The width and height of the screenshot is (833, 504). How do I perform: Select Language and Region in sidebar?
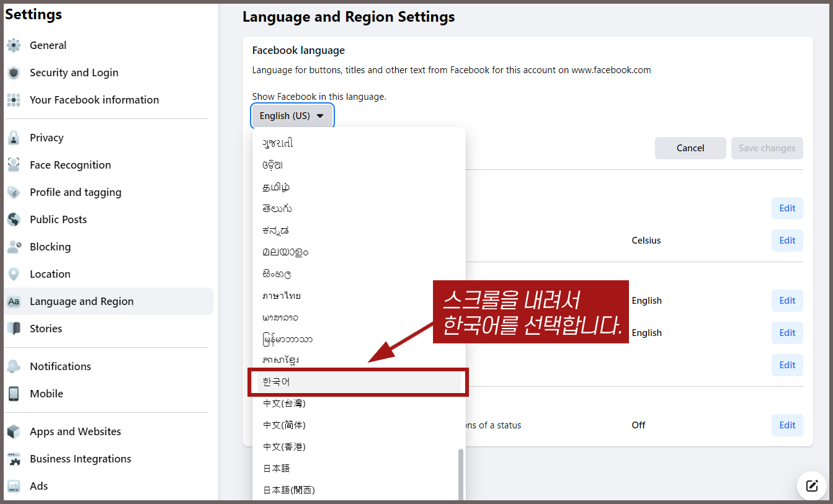pyautogui.click(x=109, y=301)
